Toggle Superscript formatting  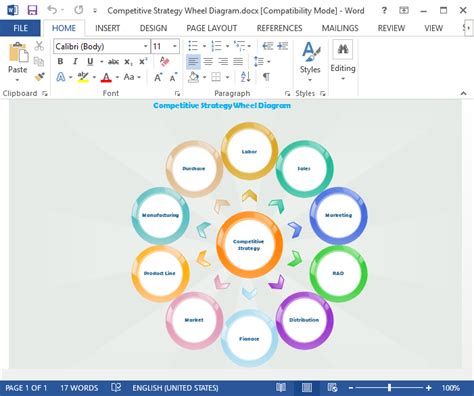(143, 61)
